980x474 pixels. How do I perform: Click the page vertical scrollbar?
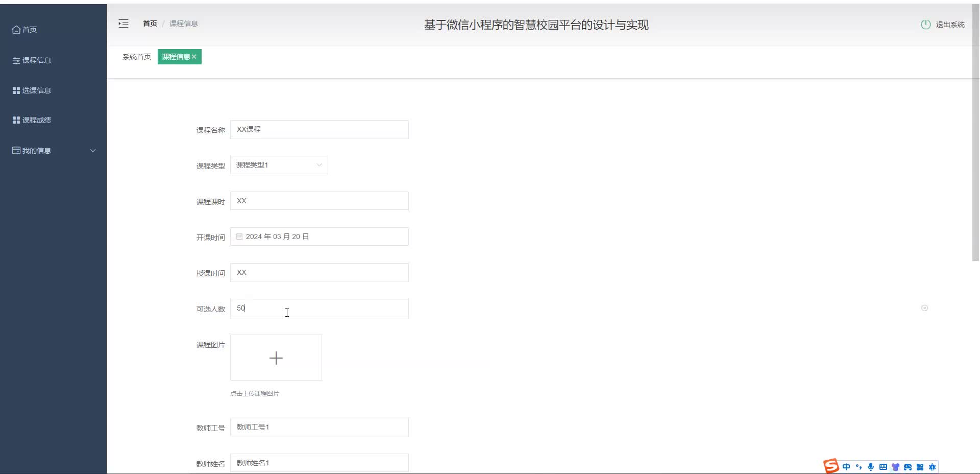coord(975,133)
